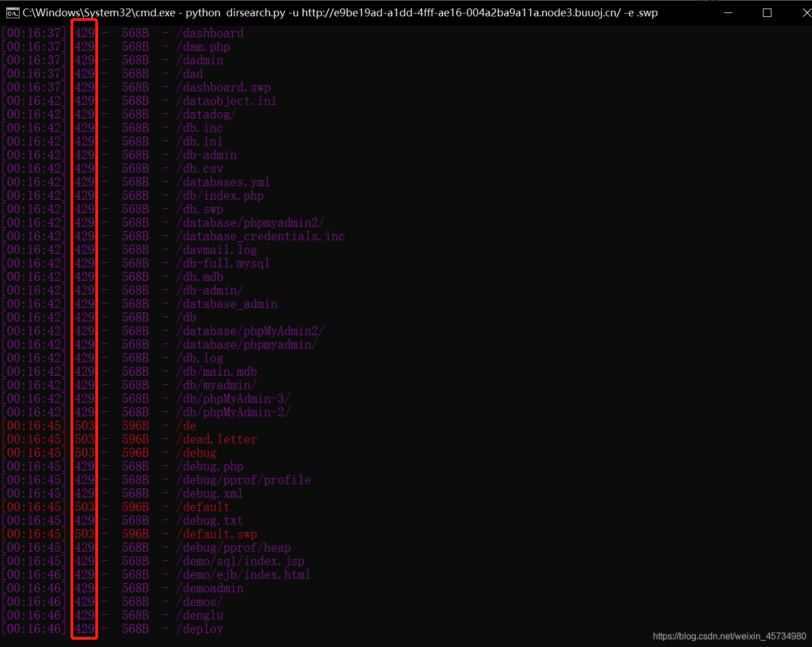Select the /dataobject.ini path text

[x=226, y=101]
